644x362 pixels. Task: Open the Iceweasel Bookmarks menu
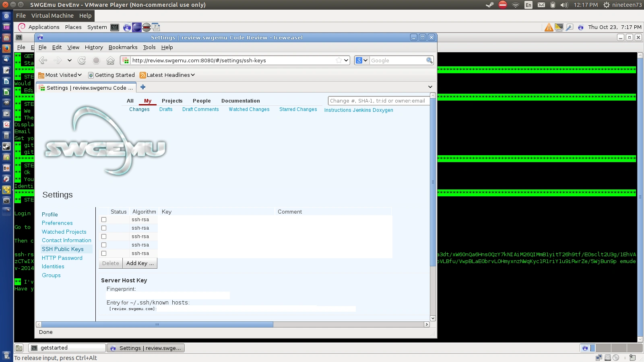click(123, 47)
